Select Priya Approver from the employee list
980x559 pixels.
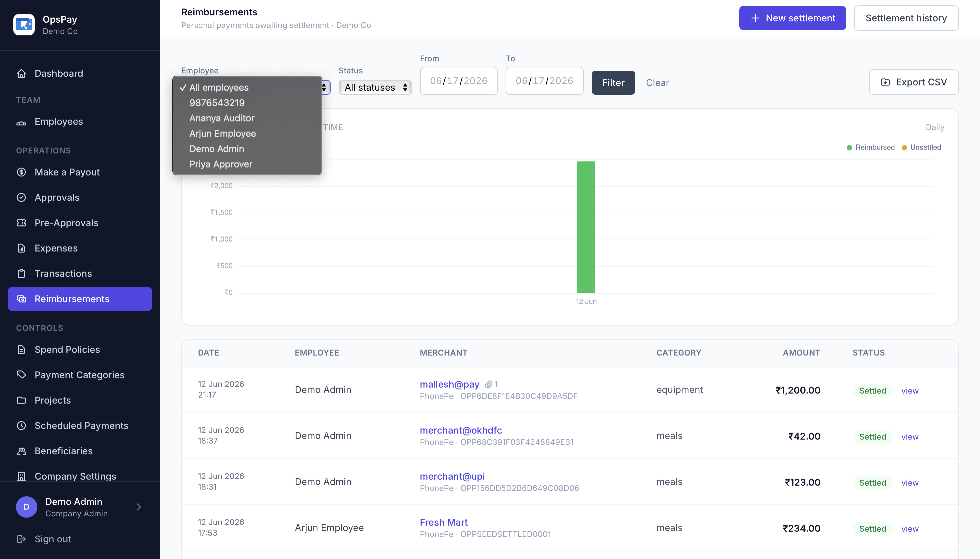[x=247, y=164]
